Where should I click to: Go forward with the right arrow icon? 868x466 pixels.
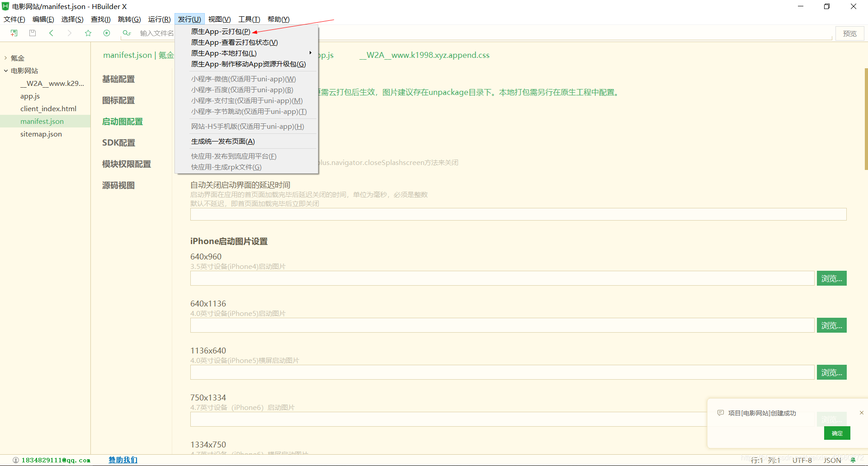pos(69,33)
